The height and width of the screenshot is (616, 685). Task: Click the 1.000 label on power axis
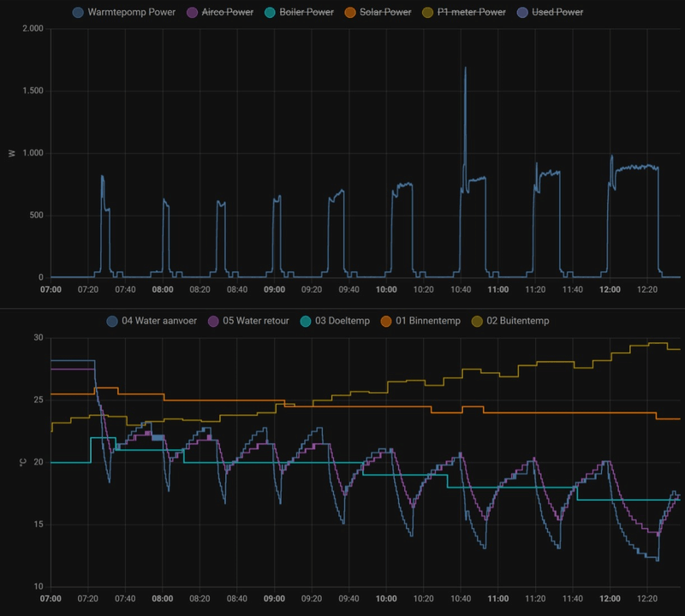tap(33, 153)
